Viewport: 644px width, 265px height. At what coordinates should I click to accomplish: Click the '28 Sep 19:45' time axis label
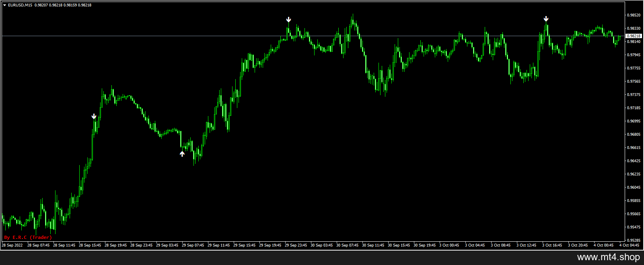tap(115, 245)
